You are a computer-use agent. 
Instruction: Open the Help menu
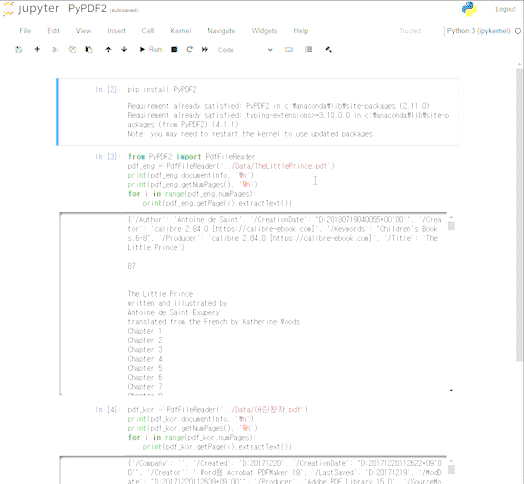pyautogui.click(x=301, y=31)
